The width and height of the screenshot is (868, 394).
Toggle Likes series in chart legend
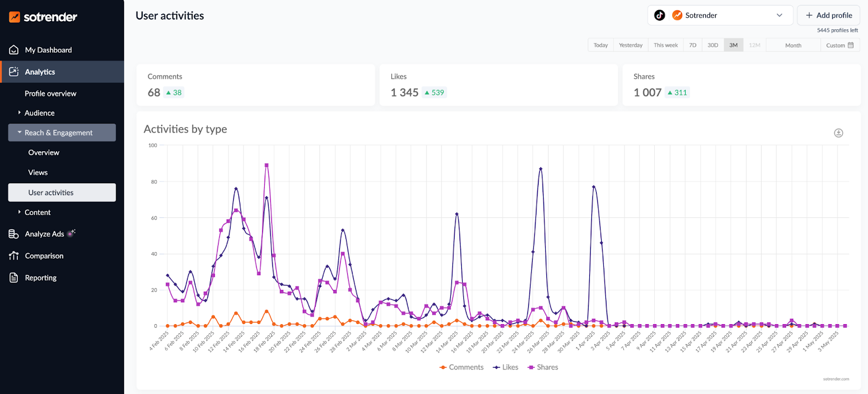[x=505, y=367]
